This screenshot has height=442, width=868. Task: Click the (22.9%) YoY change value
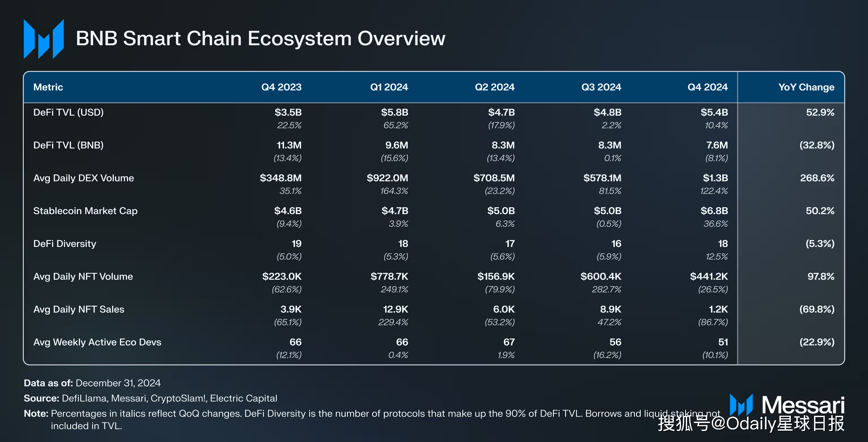(x=817, y=342)
